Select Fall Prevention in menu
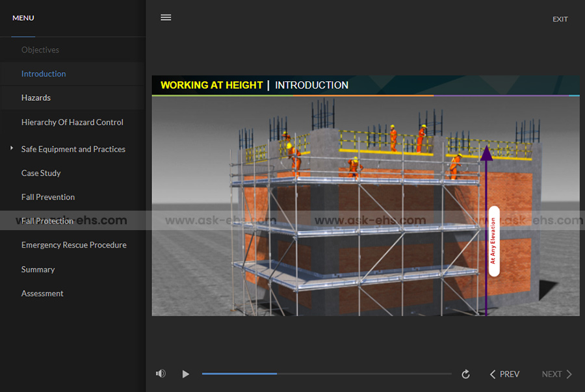The image size is (585, 392). [x=48, y=198]
